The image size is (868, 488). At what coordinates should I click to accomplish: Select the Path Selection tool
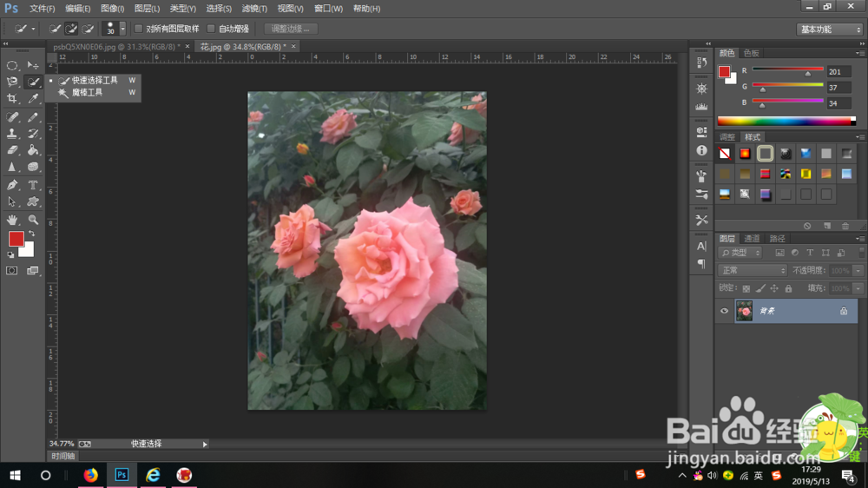[11, 201]
